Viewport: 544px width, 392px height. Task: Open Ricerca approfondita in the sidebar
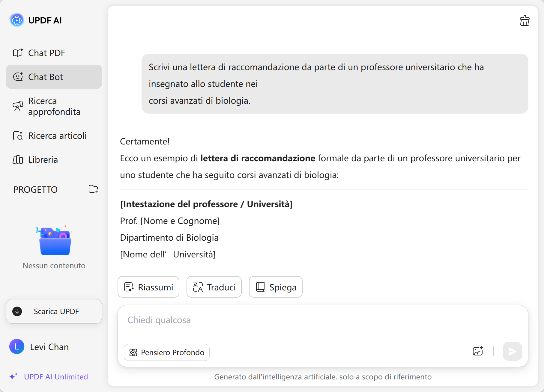54,106
